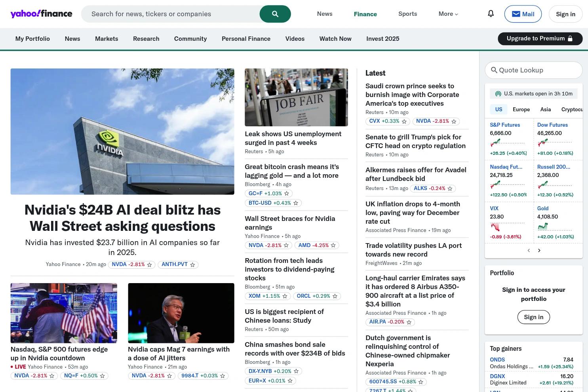Click the Mail button
This screenshot has height=392, width=588.
click(523, 14)
